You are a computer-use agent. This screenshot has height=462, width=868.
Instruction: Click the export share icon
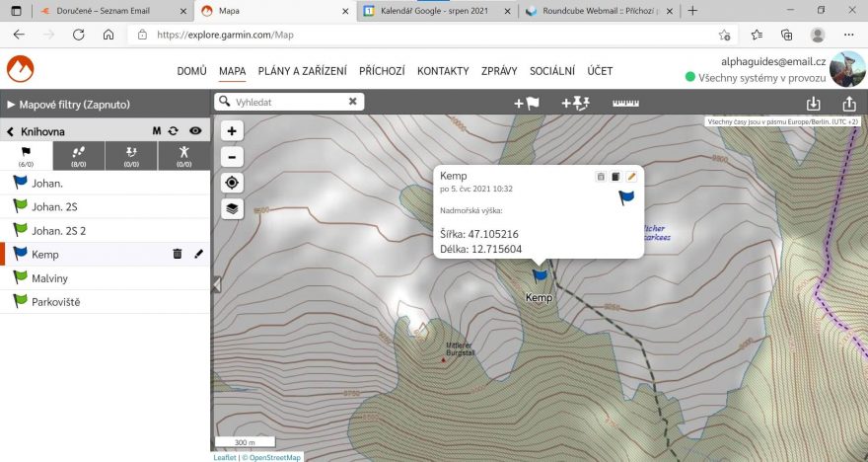(848, 103)
